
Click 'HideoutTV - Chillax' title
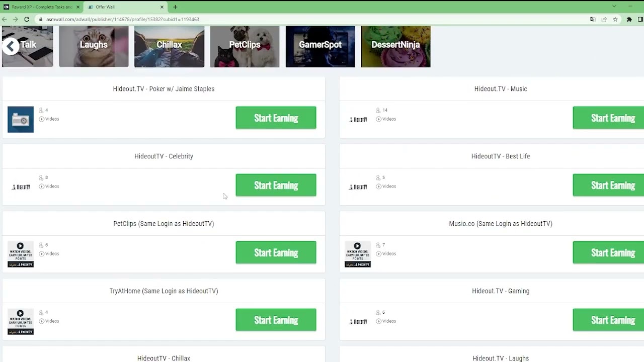pyautogui.click(x=164, y=358)
